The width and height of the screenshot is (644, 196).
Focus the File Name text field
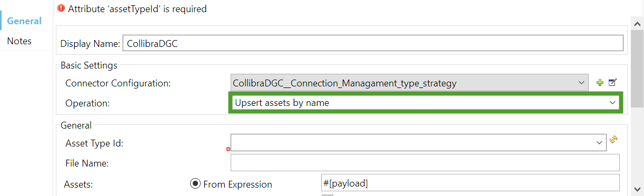425,163
